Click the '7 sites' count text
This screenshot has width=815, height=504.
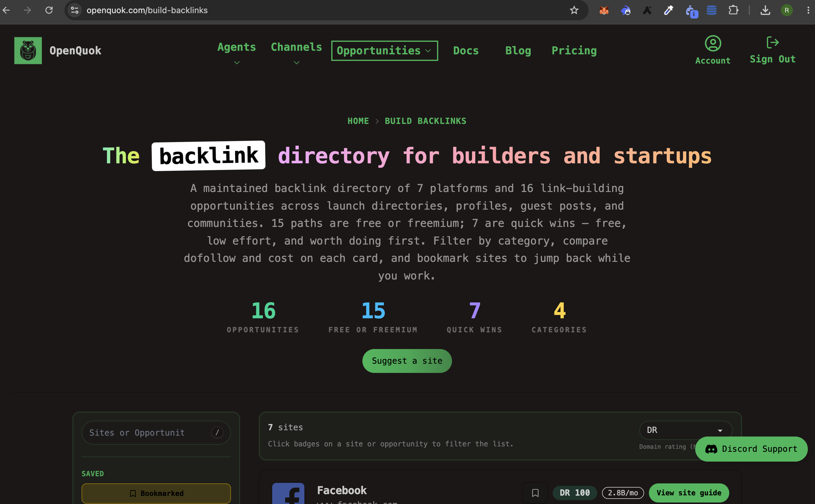pyautogui.click(x=285, y=427)
